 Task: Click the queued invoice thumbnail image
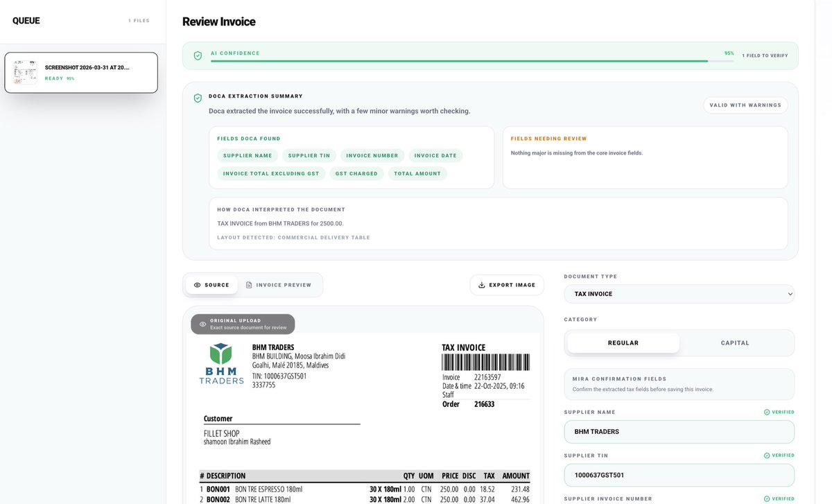[x=26, y=72]
